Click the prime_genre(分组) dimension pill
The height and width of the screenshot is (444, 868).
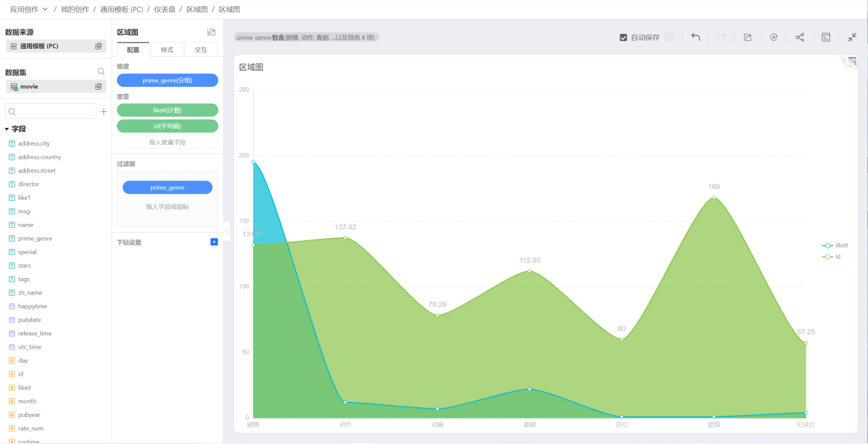click(x=168, y=80)
